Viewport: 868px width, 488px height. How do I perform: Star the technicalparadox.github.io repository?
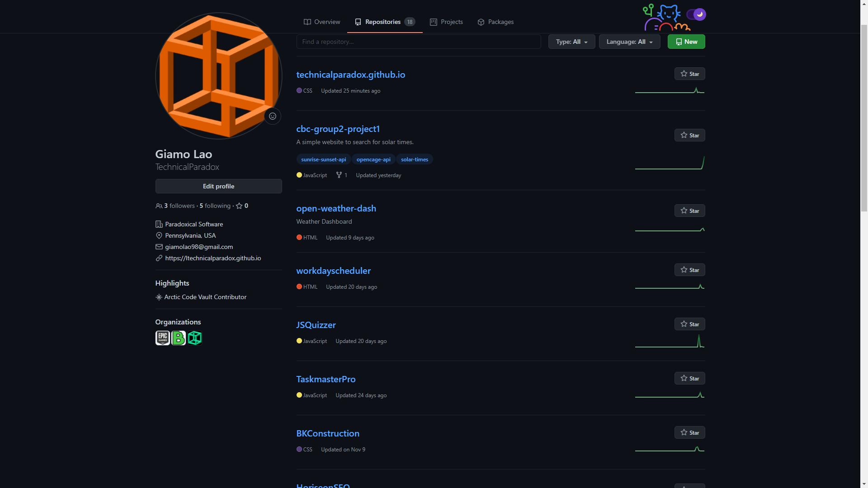click(x=689, y=74)
